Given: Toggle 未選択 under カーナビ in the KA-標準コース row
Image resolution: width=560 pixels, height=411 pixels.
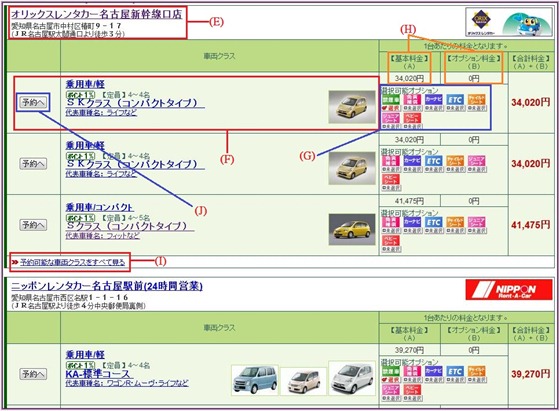Looking at the screenshot, I should [434, 380].
